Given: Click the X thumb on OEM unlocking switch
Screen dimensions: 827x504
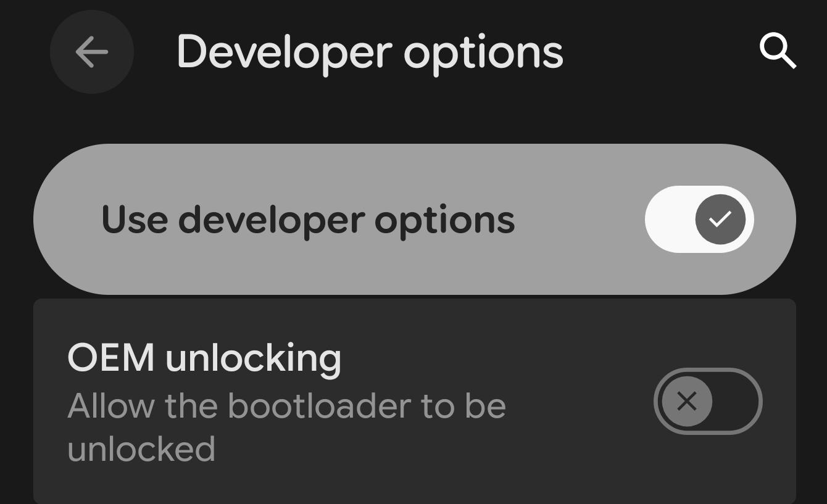Looking at the screenshot, I should (687, 402).
